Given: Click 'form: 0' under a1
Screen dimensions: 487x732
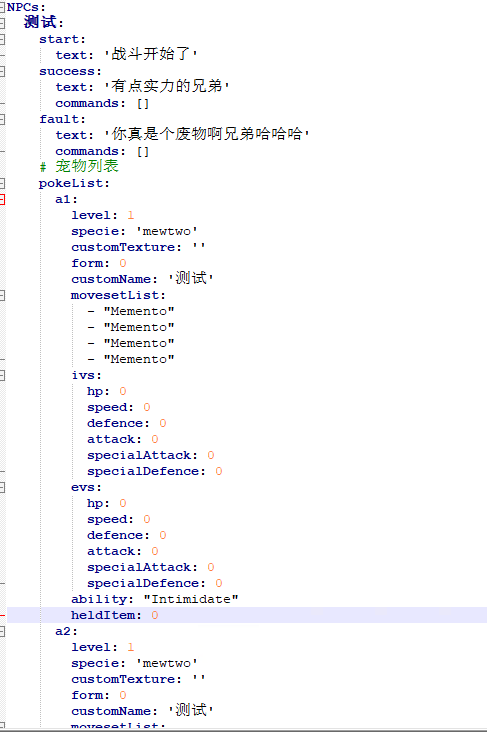Looking at the screenshot, I should pyautogui.click(x=99, y=263).
